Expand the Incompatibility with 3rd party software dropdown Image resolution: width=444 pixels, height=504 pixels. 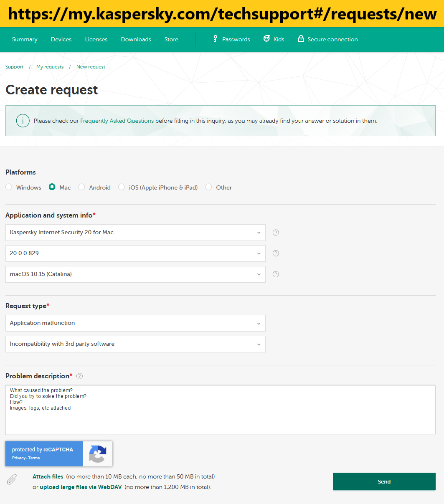click(135, 344)
